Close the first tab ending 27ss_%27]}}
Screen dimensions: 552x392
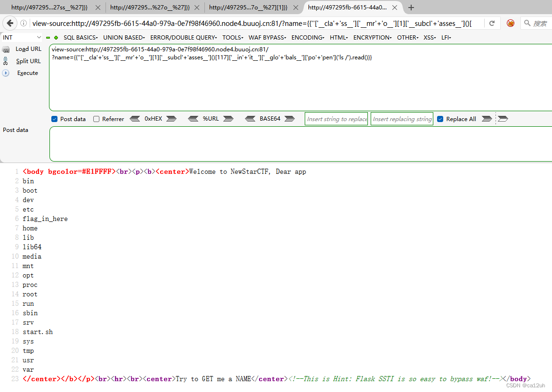98,8
